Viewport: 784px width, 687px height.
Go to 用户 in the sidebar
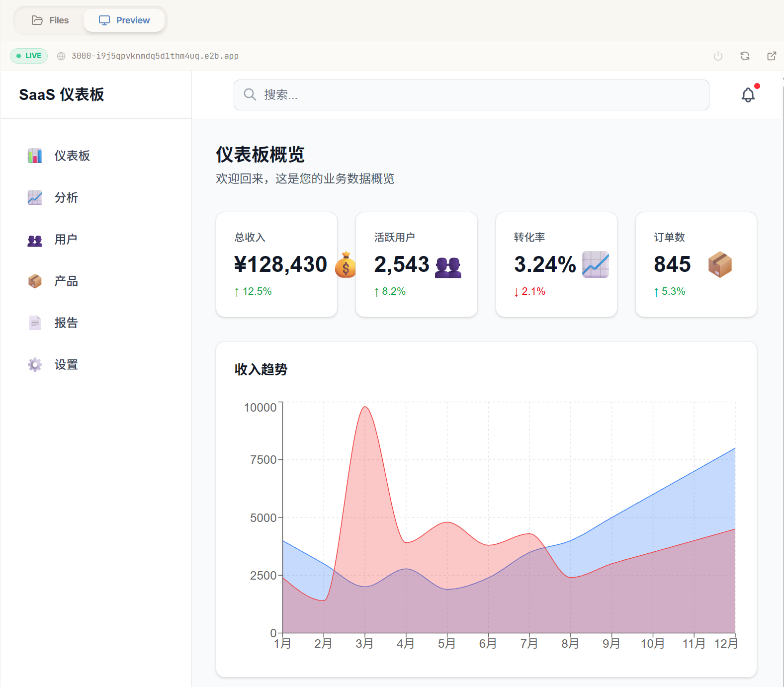pyautogui.click(x=66, y=239)
